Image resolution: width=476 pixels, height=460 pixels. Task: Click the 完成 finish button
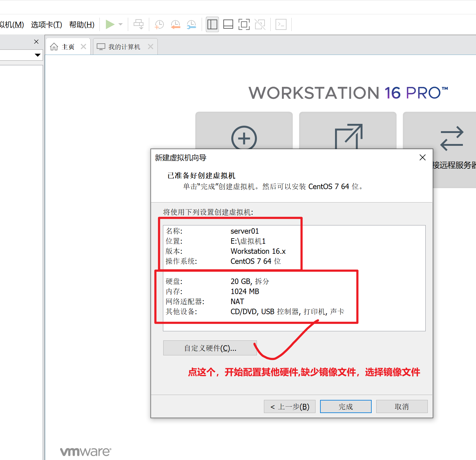click(346, 407)
